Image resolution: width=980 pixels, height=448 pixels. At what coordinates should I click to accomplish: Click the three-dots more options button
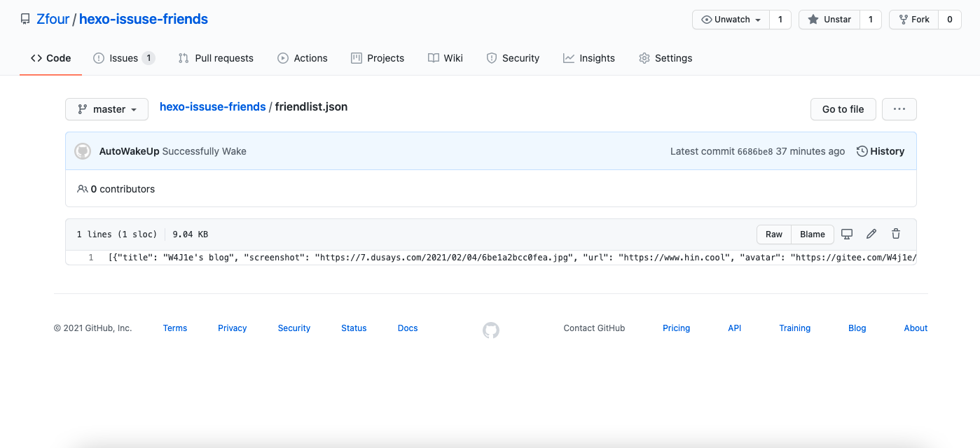899,109
